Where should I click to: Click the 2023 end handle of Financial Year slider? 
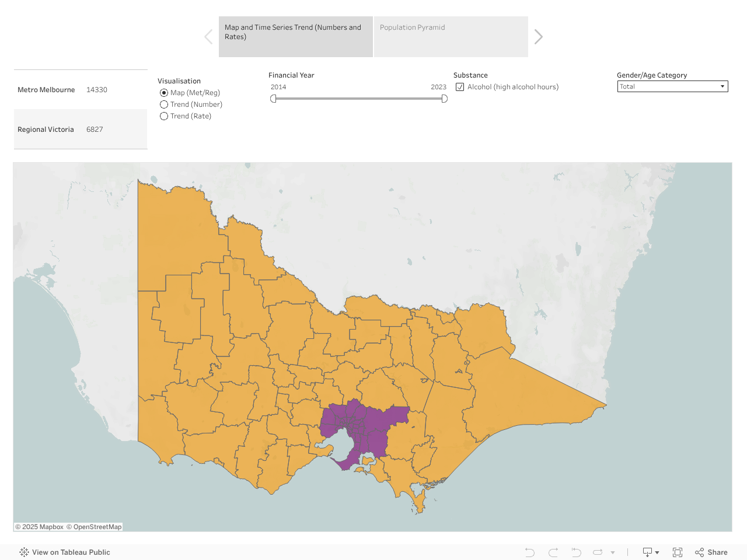tap(445, 99)
